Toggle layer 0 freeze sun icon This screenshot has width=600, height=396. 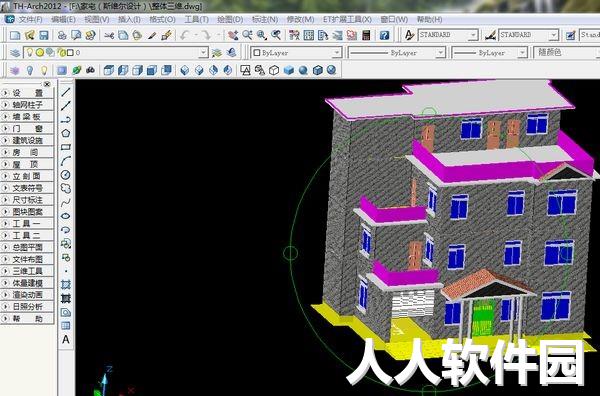pyautogui.click(x=40, y=52)
